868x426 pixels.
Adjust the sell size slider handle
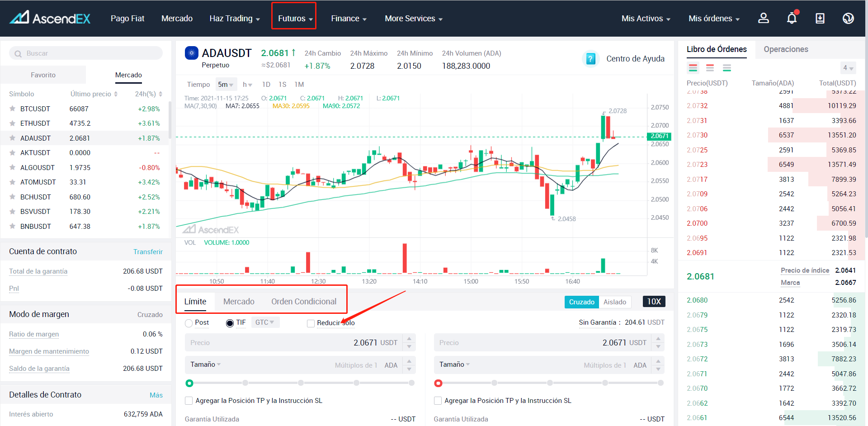(x=438, y=383)
